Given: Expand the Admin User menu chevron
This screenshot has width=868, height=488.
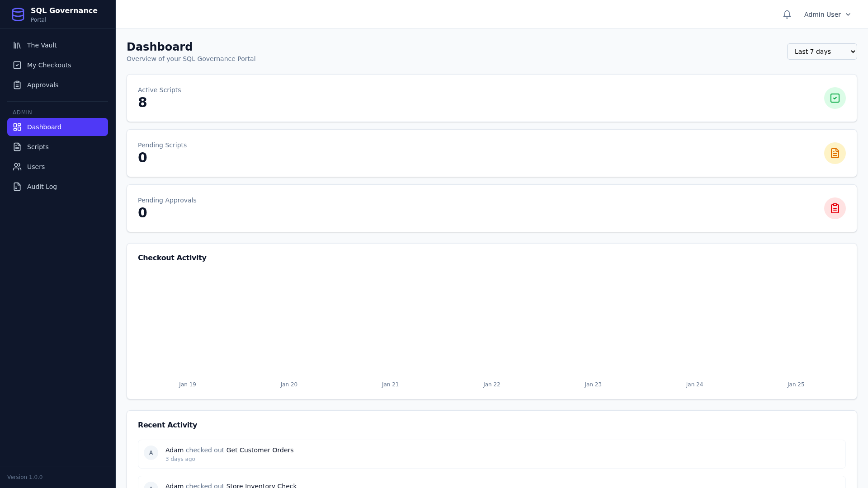Looking at the screenshot, I should click(848, 14).
